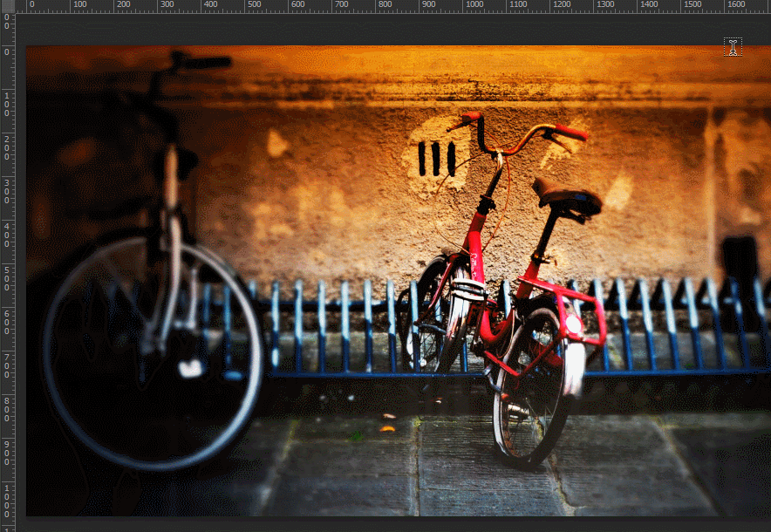Screen dimensions: 771x532
Task: Click the 500 mark on the horizontal ruler
Action: (256, 5)
